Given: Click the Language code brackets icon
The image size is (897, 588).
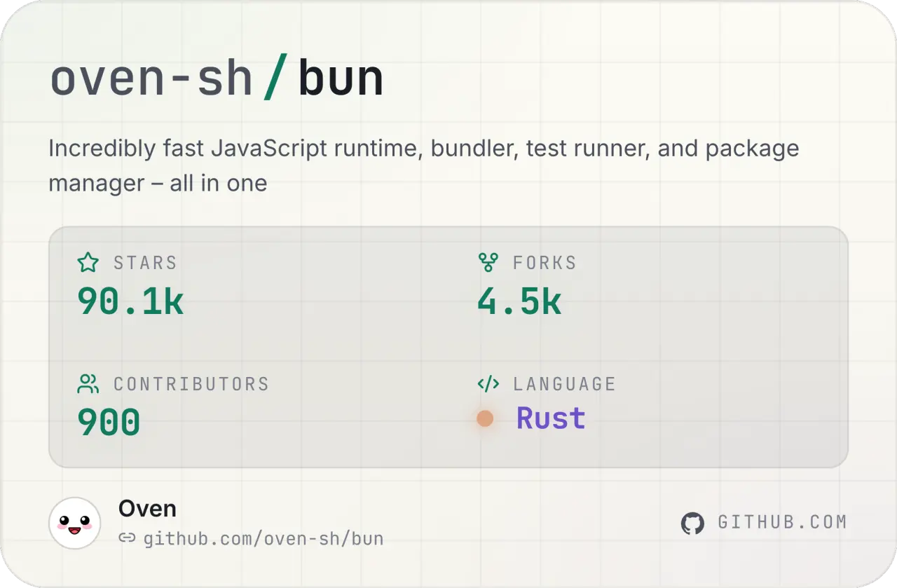Looking at the screenshot, I should (x=488, y=384).
